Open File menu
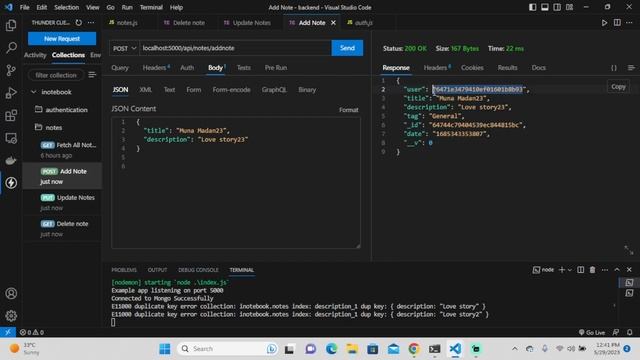Image resolution: width=640 pixels, height=360 pixels. click(x=24, y=7)
